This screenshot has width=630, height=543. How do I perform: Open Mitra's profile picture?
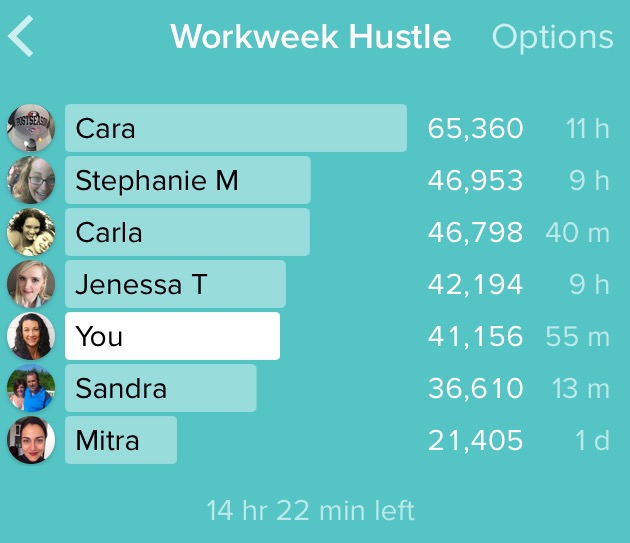[31, 440]
